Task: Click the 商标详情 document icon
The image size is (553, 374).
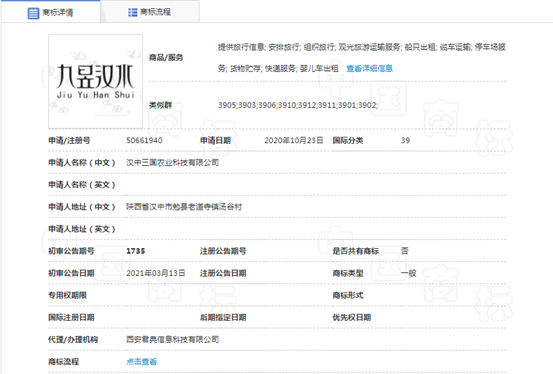Action: click(x=33, y=13)
